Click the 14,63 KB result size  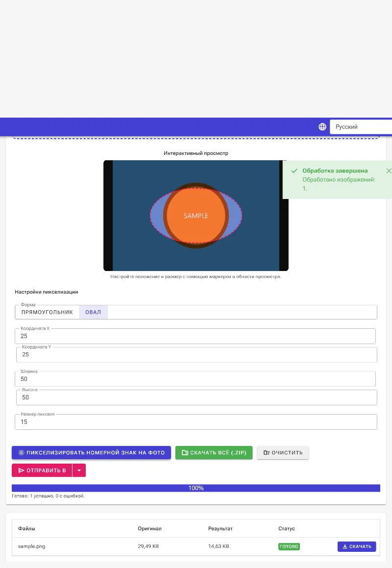click(x=219, y=546)
